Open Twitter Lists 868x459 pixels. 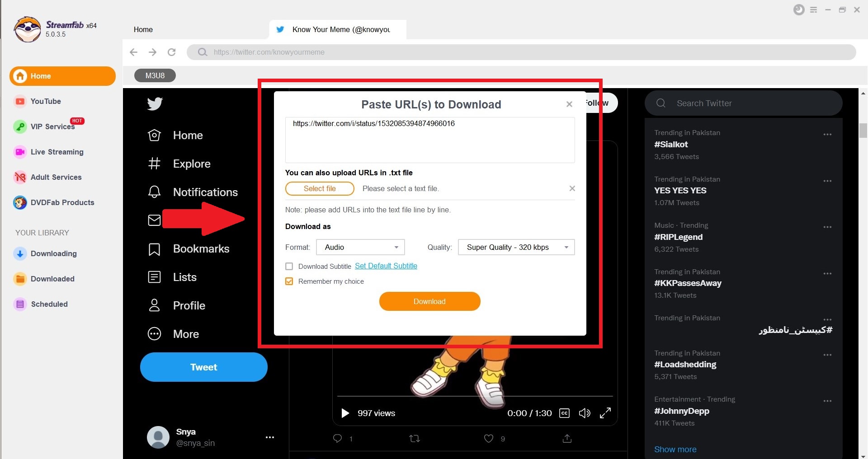[x=172, y=277]
